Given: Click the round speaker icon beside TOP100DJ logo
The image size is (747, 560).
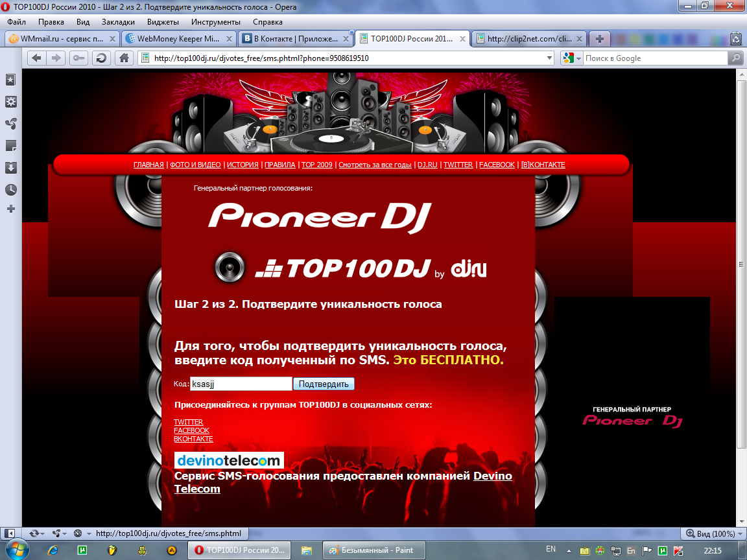Looking at the screenshot, I should pos(230,267).
